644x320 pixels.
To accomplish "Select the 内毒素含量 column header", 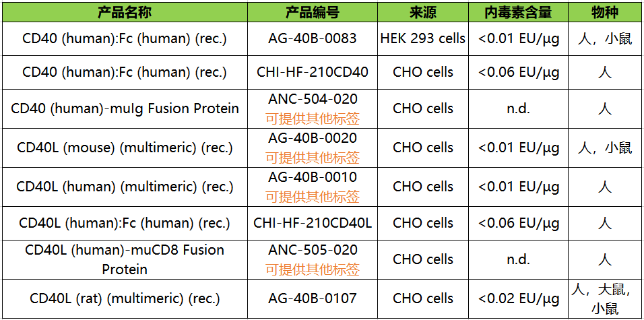I will 519,13.
